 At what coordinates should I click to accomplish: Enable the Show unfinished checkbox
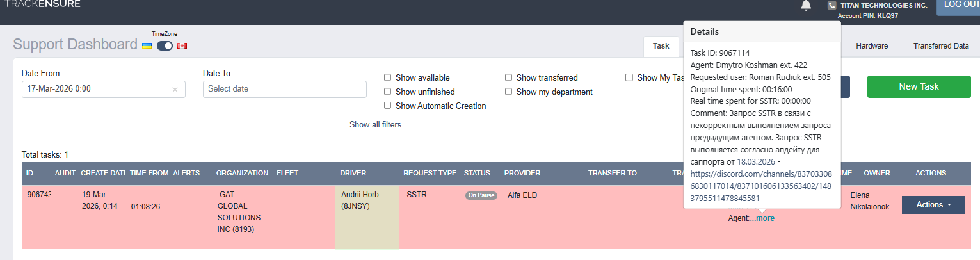[x=387, y=92]
